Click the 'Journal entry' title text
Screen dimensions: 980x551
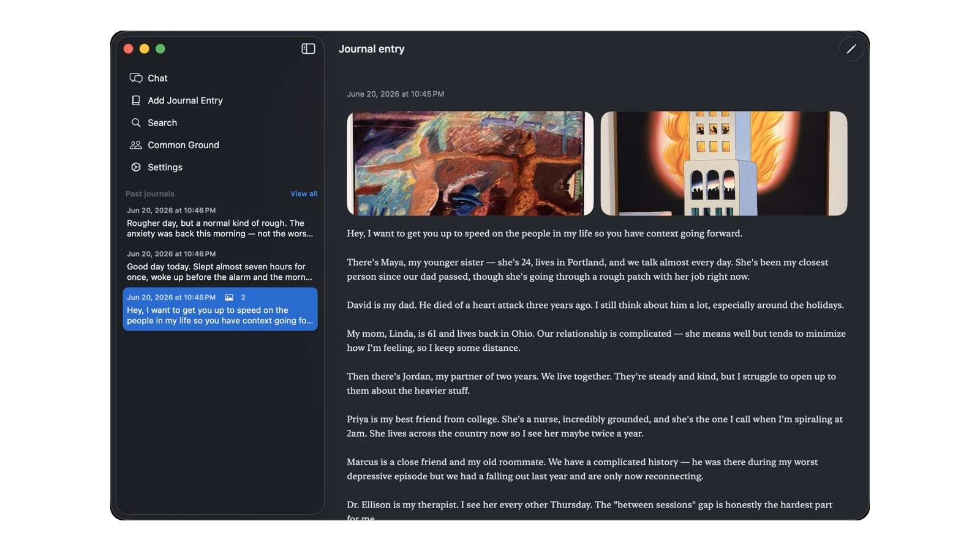[372, 49]
